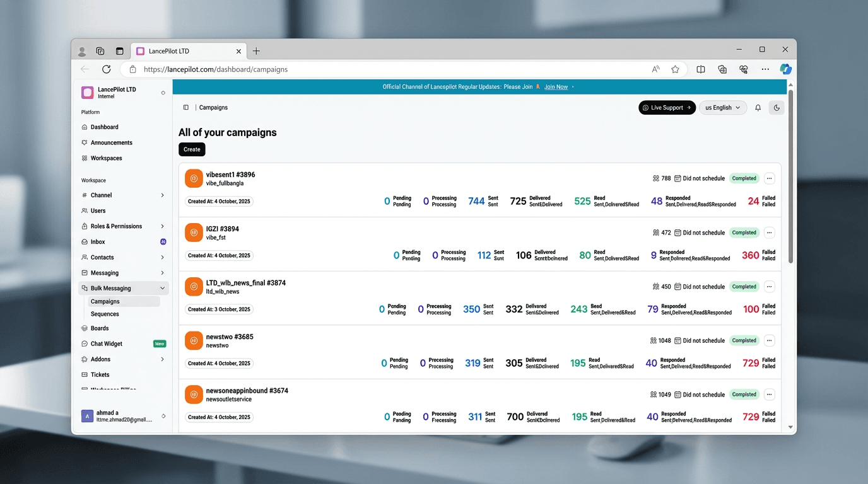The width and height of the screenshot is (868, 484).
Task: Open the Inbox from the sidebar
Action: (98, 242)
